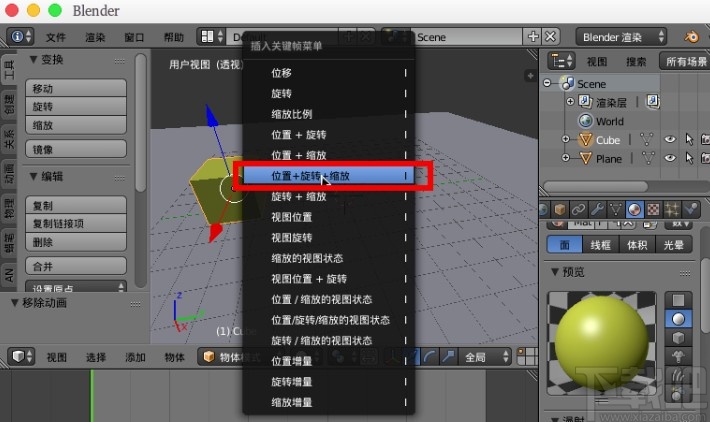The height and width of the screenshot is (422, 710).
Task: Switch to Physics properties tab
Action: point(691,209)
